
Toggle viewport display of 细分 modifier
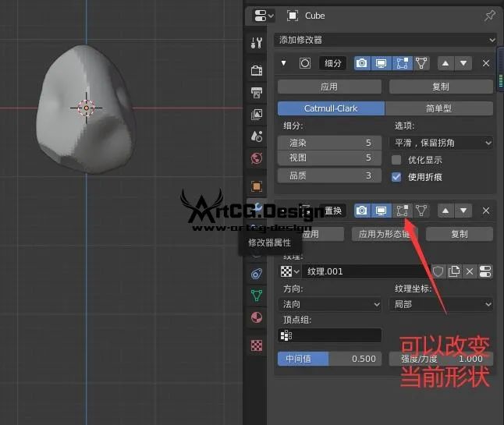click(382, 63)
